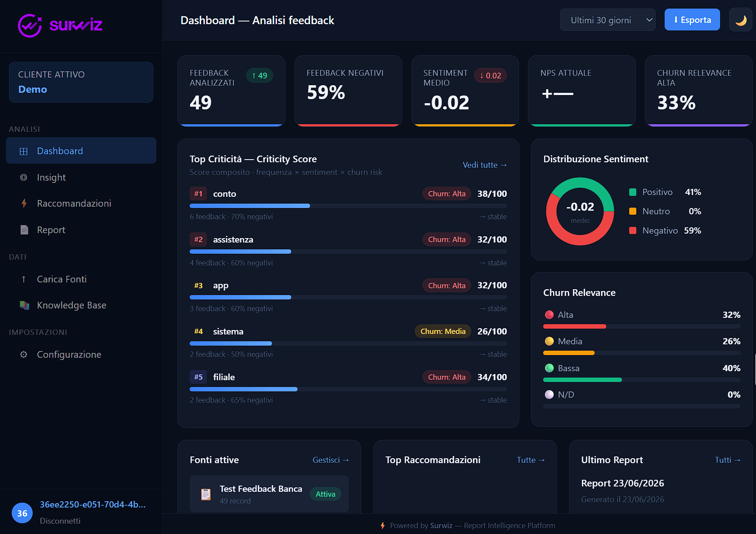Click the 38/100 score for conto
This screenshot has width=756, height=534.
(492, 194)
